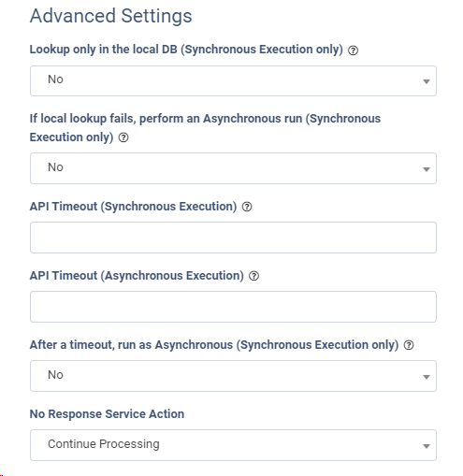Click the API Timeout (Synchronous Execution) label text
The height and width of the screenshot is (476, 463).
(134, 207)
